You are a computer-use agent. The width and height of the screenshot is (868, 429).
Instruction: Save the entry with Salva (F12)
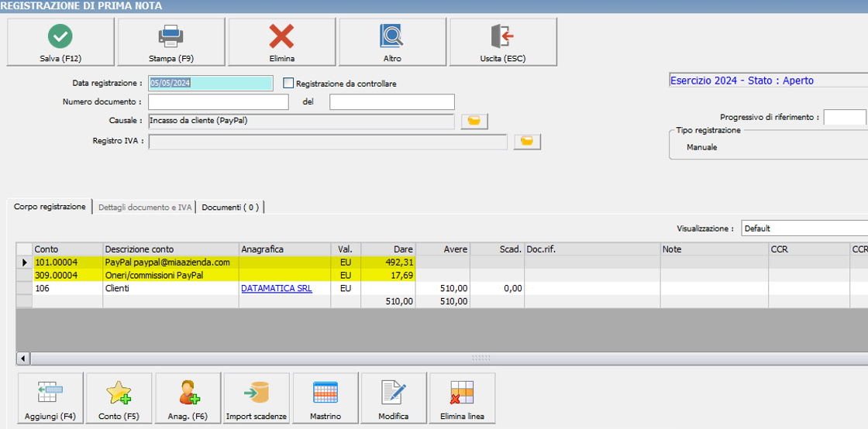pos(60,42)
